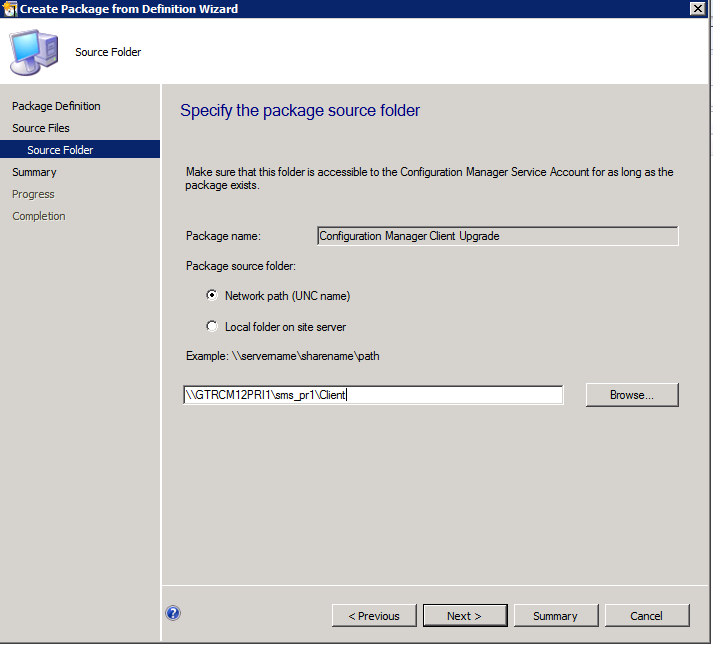Open Package Definition wizard step
Screen dimensions: 713x645
coord(56,106)
